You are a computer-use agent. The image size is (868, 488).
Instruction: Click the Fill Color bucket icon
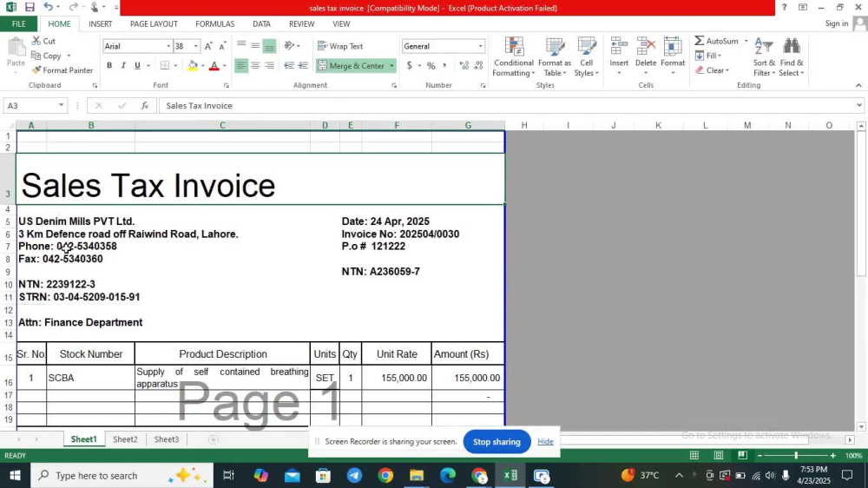[193, 65]
